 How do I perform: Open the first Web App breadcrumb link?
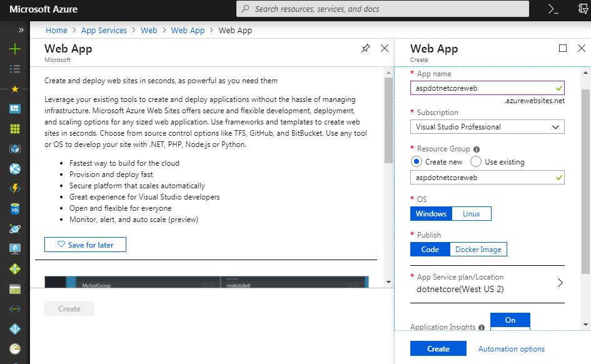coord(188,30)
